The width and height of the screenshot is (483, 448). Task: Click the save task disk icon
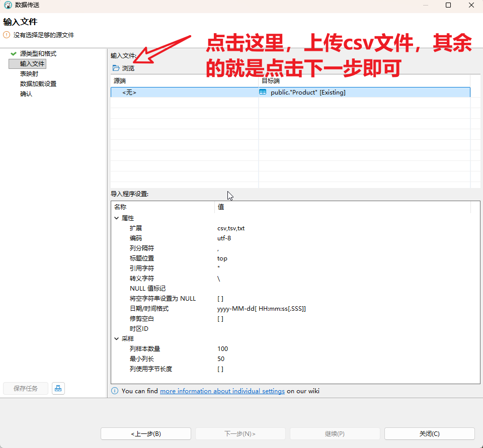click(x=58, y=388)
